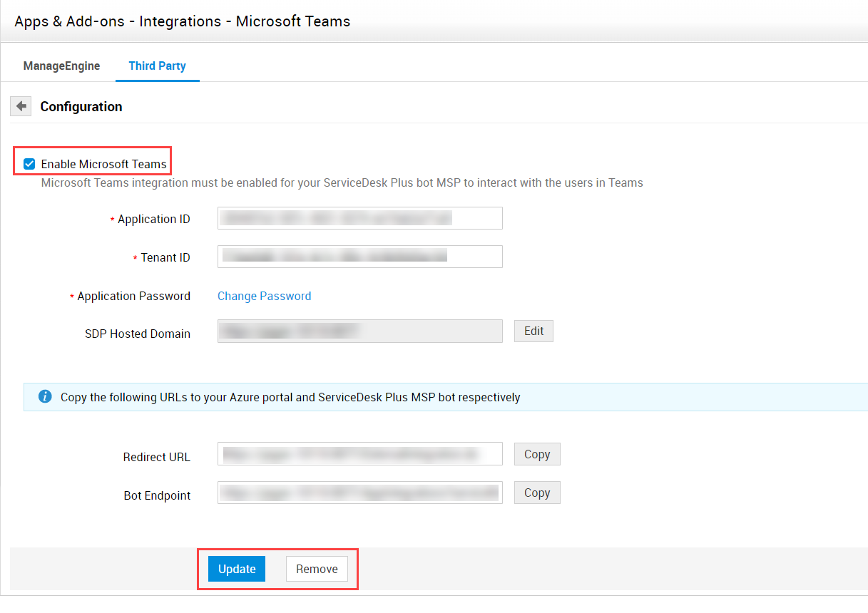
Task: Copy the Redirect URL
Action: point(536,454)
